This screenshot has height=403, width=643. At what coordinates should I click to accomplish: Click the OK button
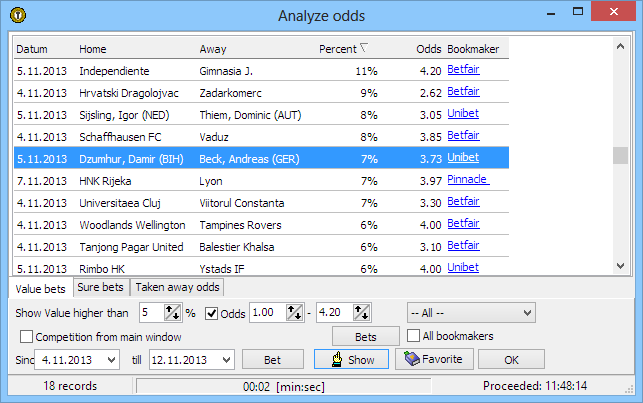click(x=511, y=359)
